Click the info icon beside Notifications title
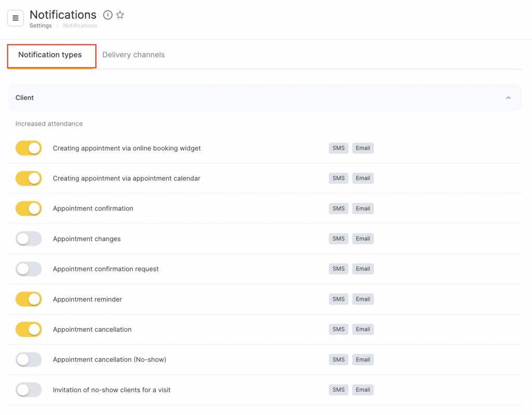 point(108,15)
